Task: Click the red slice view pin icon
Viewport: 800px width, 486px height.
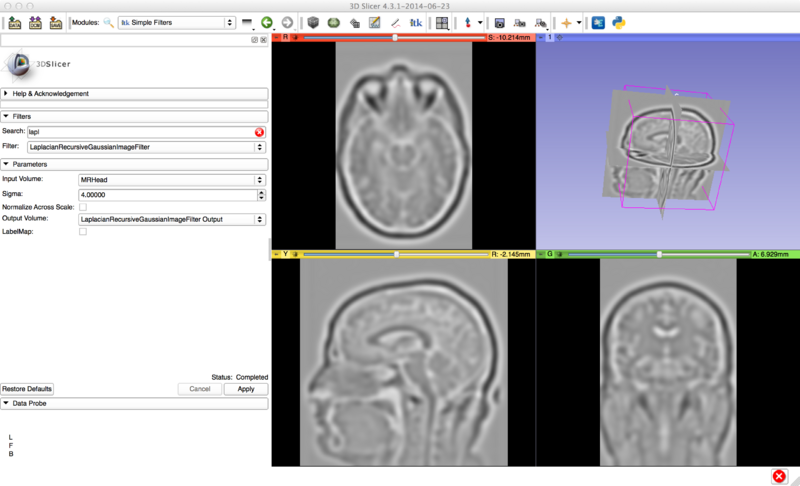Action: tap(277, 37)
